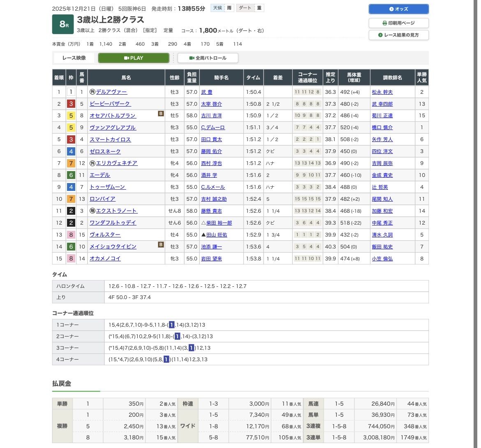Open jockey 田山 旺佑 profile

217,235
